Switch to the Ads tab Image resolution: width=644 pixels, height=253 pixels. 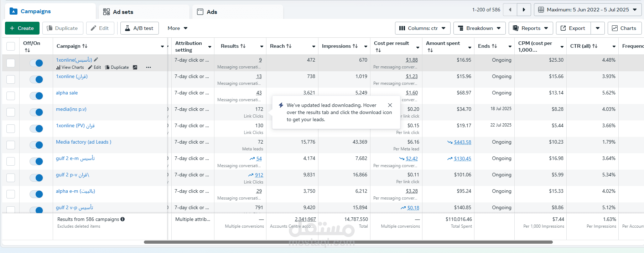point(238,12)
